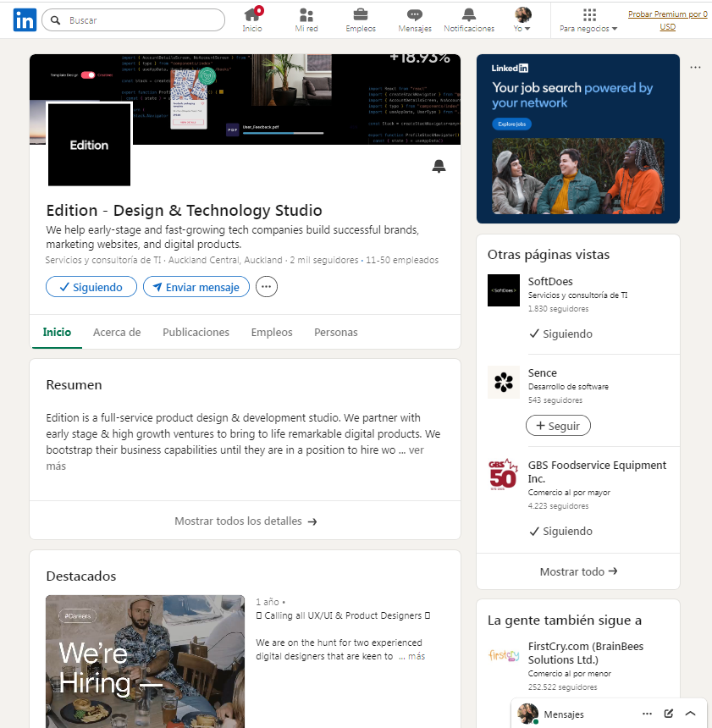Click Calling all UX/UI & Product Designers text
This screenshot has width=712, height=728.
343,615
